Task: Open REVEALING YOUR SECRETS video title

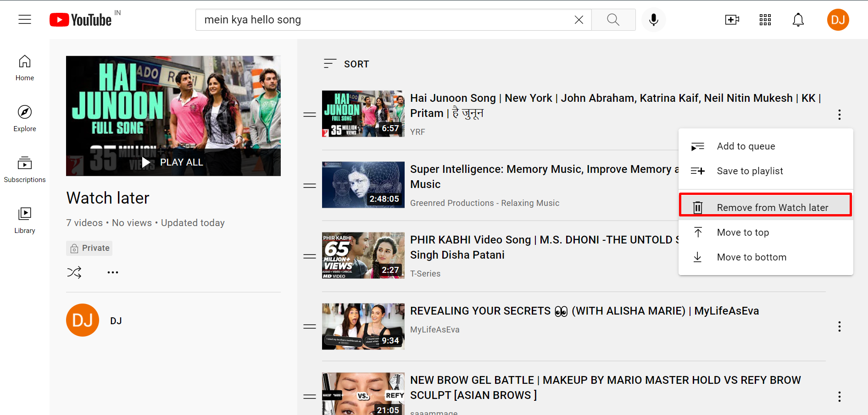Action: (584, 311)
